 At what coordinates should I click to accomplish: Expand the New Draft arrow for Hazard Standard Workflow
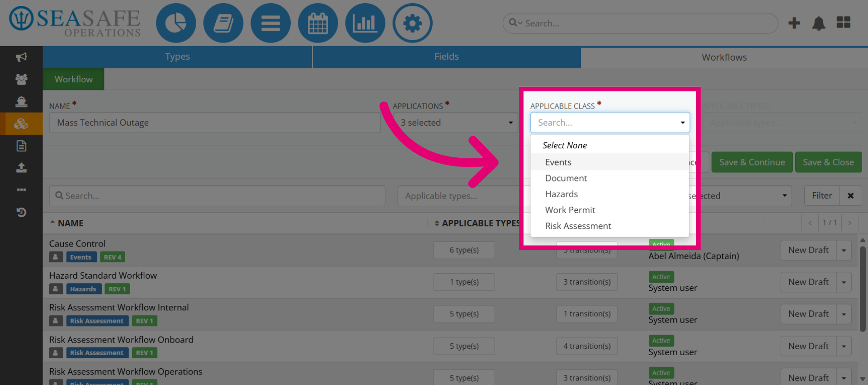844,282
